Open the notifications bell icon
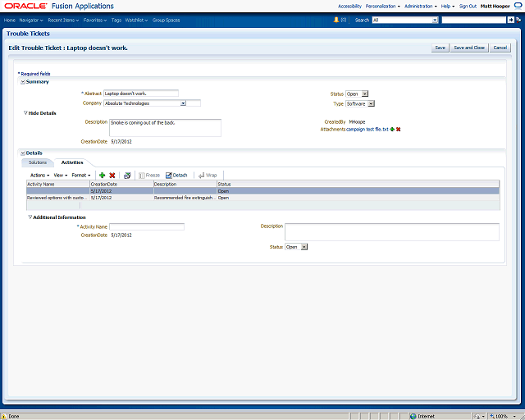Image resolution: width=525 pixels, height=420 pixels. click(336, 20)
